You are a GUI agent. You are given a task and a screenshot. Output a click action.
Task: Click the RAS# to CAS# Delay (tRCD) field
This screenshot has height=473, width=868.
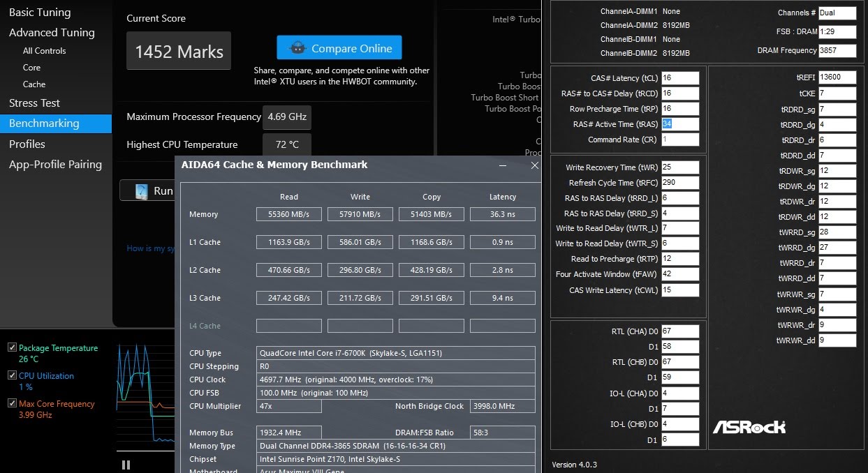click(679, 93)
